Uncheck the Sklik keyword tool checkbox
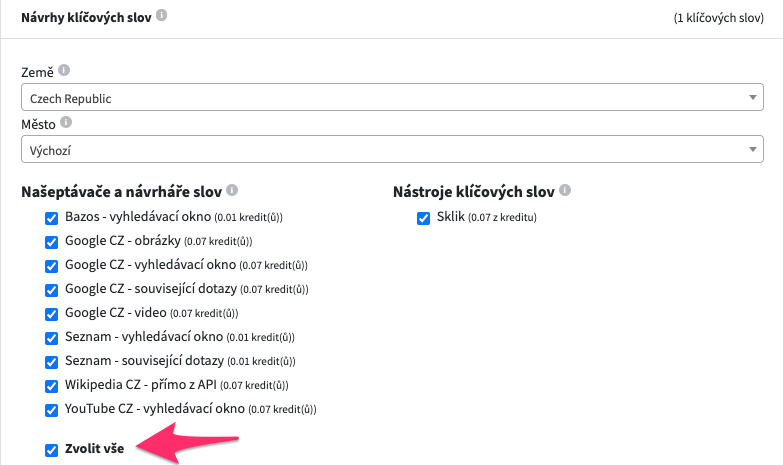The height and width of the screenshot is (465, 783). pyautogui.click(x=423, y=218)
